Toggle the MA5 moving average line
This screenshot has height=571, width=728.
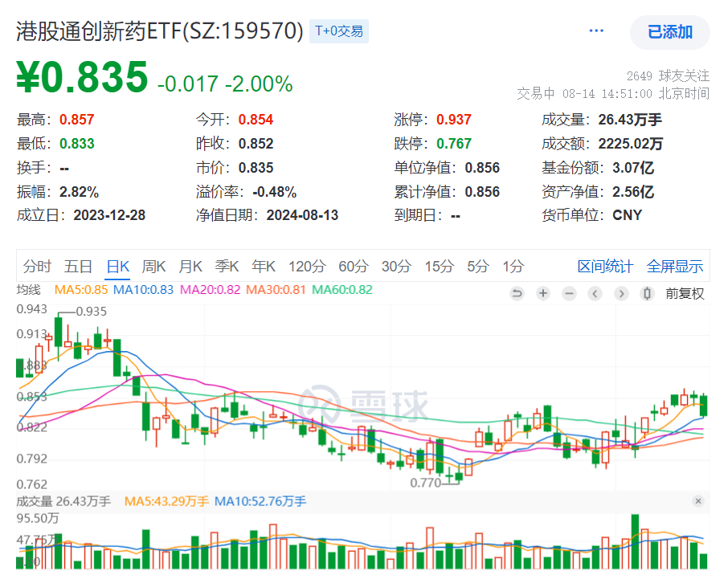[x=83, y=294]
